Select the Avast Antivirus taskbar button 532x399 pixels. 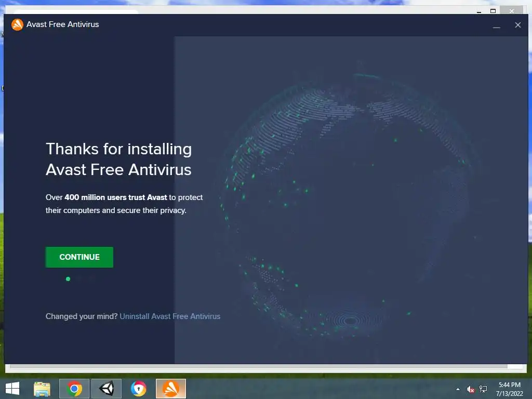(171, 389)
